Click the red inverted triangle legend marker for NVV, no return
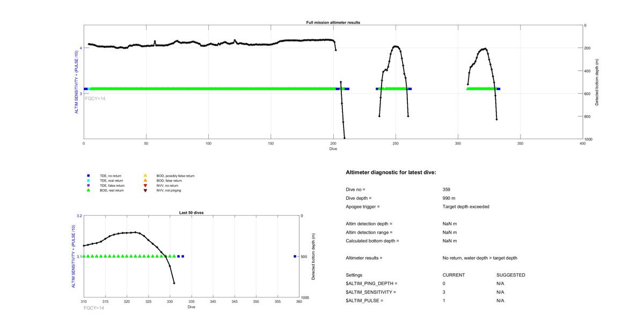 [x=145, y=185]
